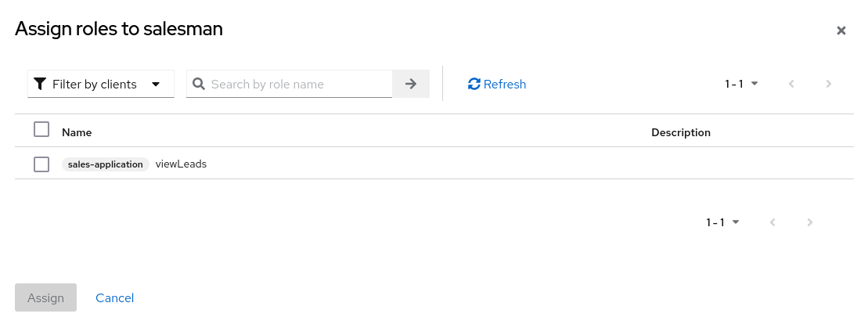Go to previous page in top pagination
This screenshot has height=328, width=868.
click(x=791, y=84)
